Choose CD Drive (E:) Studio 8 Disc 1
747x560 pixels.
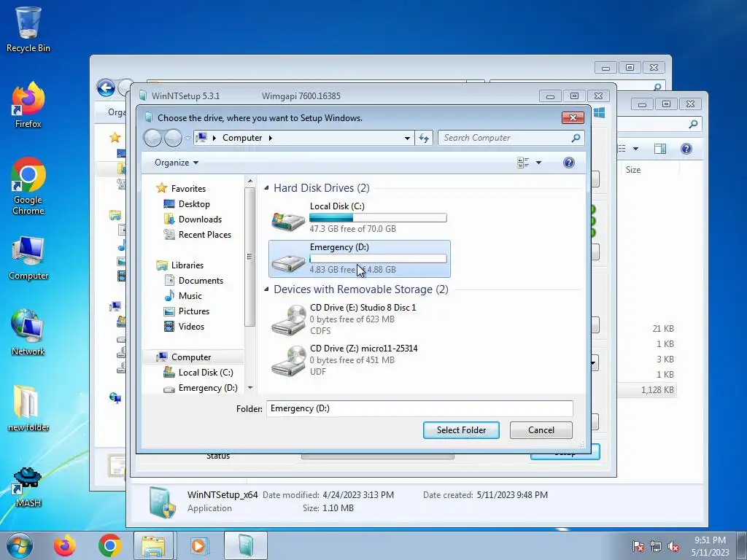359,319
